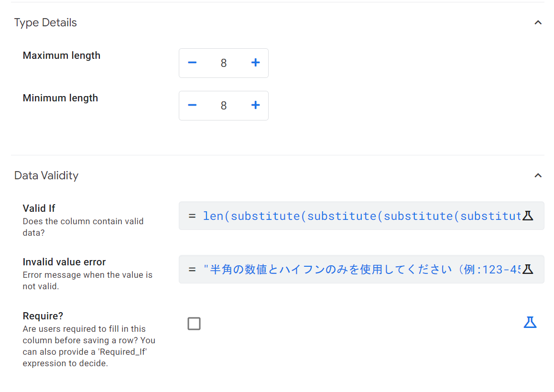
Task: Open the expression editor for Valid If
Action: tap(528, 216)
